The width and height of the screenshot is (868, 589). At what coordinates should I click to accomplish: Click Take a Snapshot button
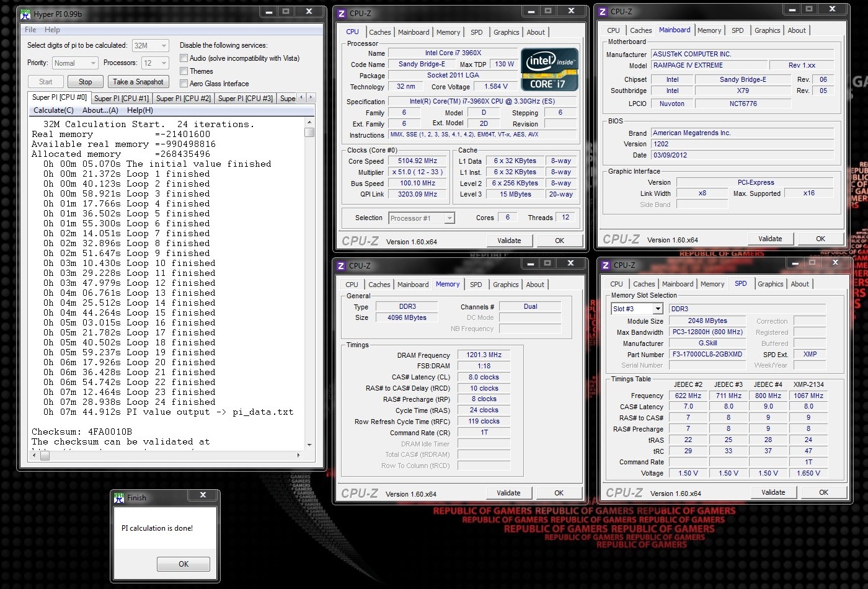(138, 82)
